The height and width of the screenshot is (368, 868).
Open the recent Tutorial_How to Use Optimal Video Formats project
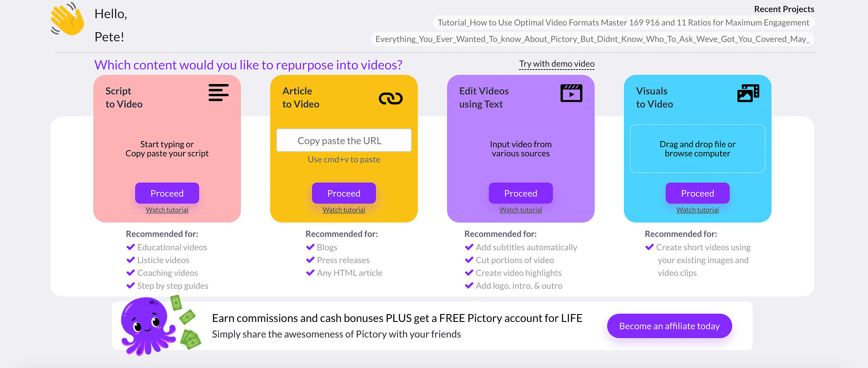pyautogui.click(x=623, y=23)
